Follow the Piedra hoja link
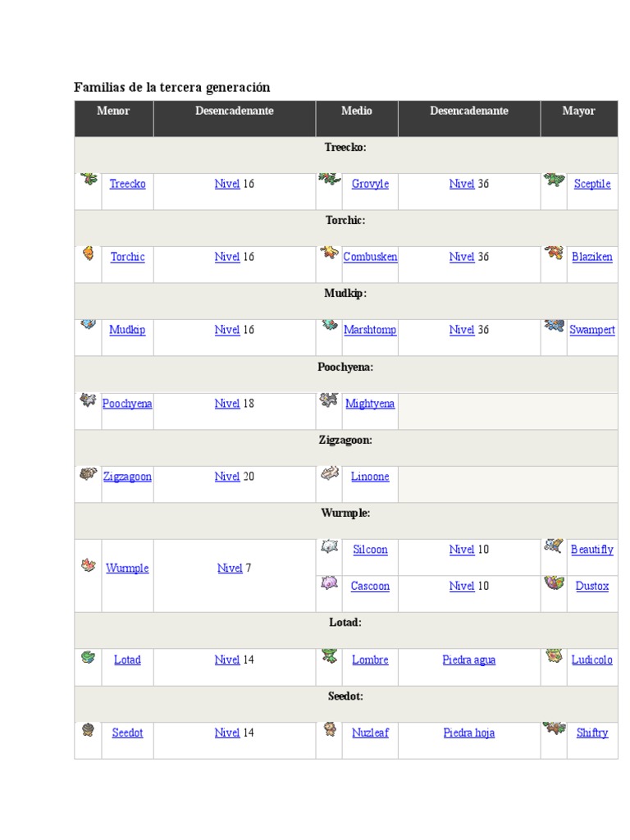This screenshot has height=840, width=630. point(468,733)
